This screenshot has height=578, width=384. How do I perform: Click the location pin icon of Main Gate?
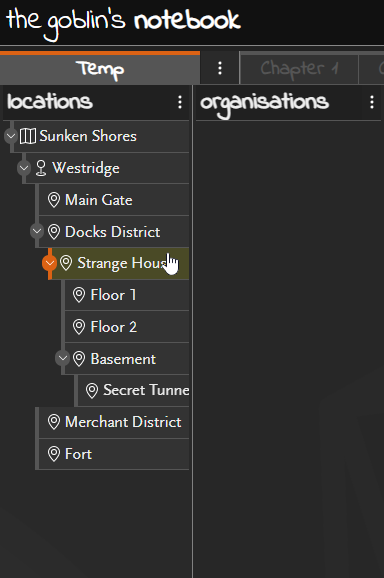coord(54,200)
